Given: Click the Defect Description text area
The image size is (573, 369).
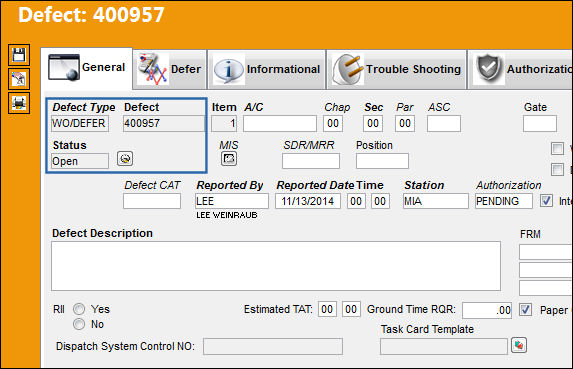Looking at the screenshot, I should (276, 266).
